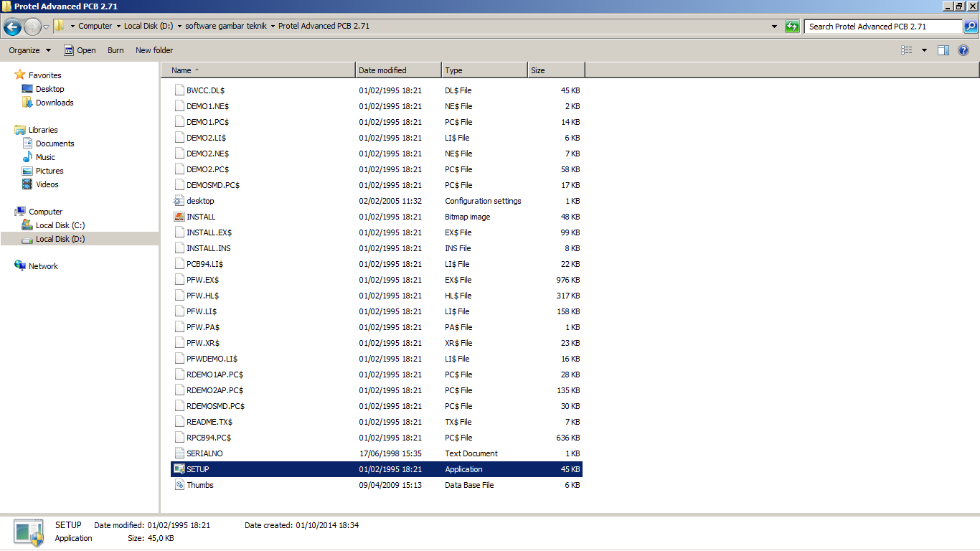The width and height of the screenshot is (980, 551).
Task: Expand the software gambar teknik breadcrumb arrow
Action: (273, 27)
